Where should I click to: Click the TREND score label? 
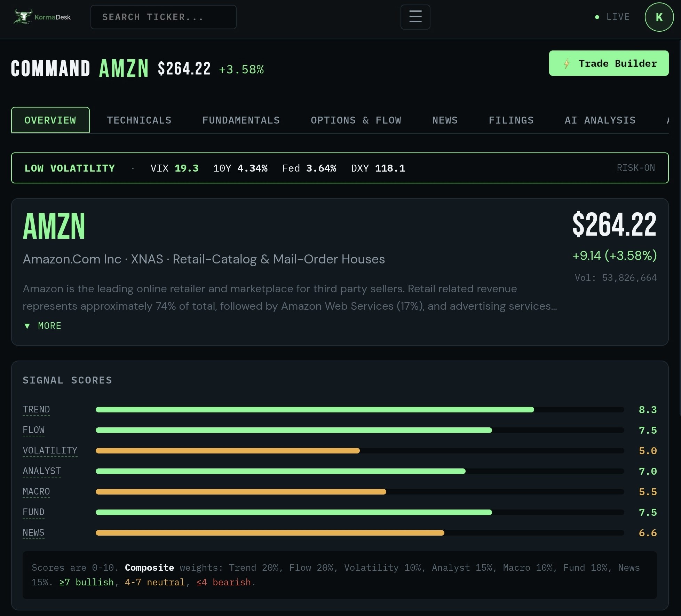click(x=36, y=410)
